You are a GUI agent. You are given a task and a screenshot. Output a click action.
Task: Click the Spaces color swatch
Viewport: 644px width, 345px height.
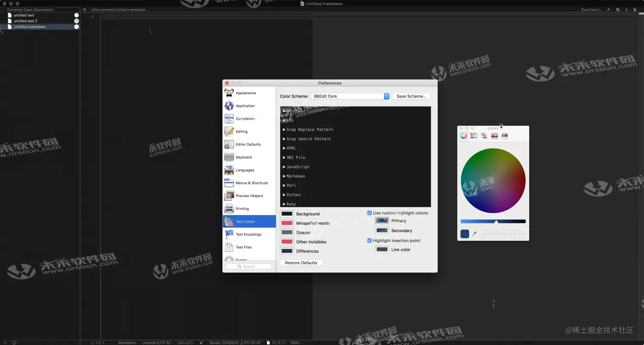[x=287, y=233]
